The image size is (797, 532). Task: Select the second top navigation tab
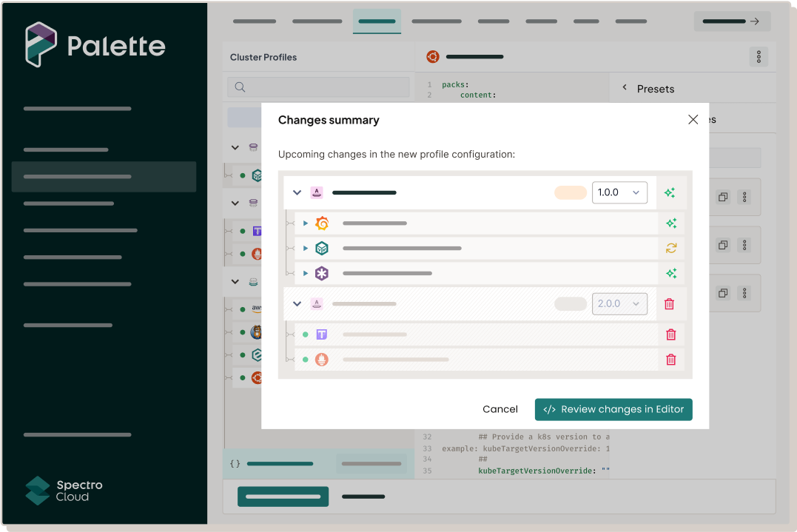click(x=317, y=21)
